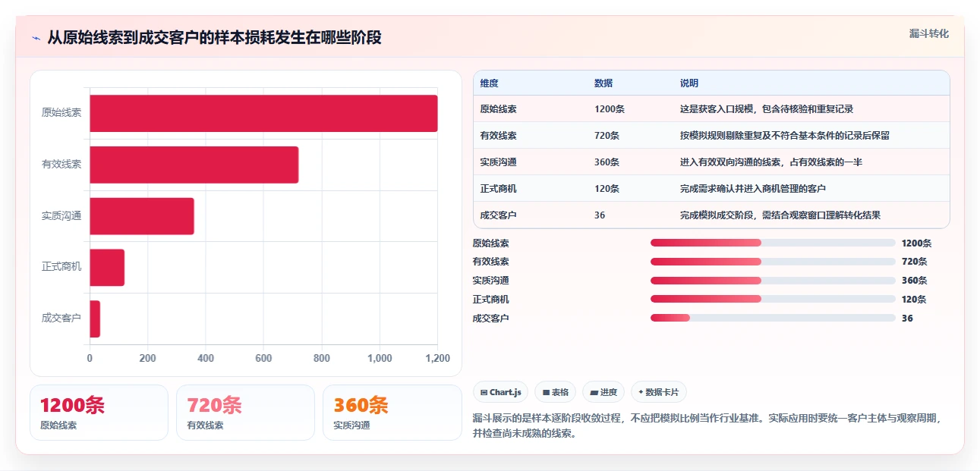Click the 600 x-axis tick label
This screenshot has height=471, width=980.
point(263,359)
